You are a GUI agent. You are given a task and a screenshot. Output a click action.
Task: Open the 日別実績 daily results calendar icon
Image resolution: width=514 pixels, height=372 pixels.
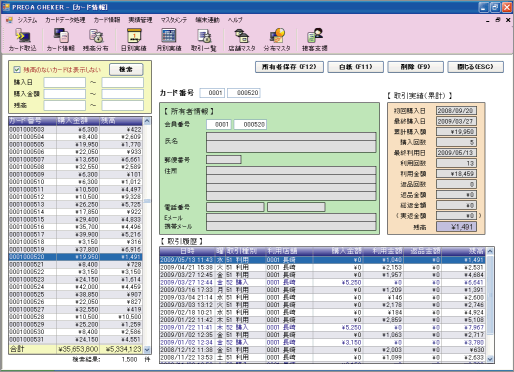pyautogui.click(x=134, y=40)
